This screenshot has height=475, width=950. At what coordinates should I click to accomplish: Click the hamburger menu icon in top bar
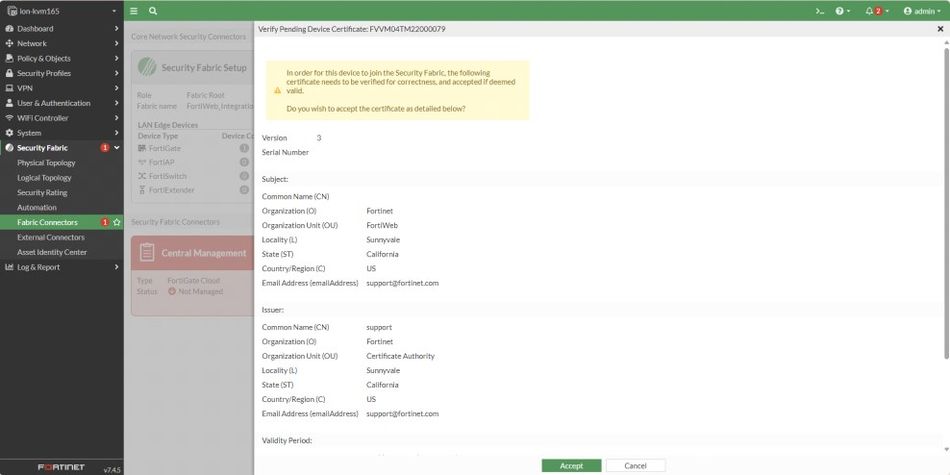pyautogui.click(x=134, y=11)
